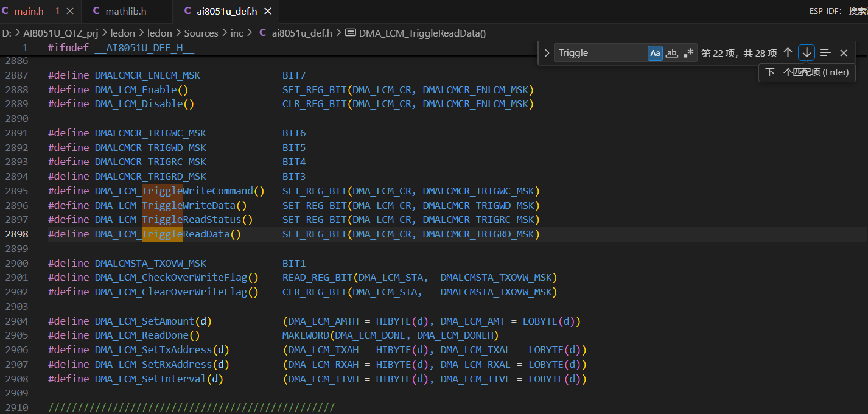Switch to the mathlib.h tab
Image resolution: width=868 pixels, height=414 pixels.
click(125, 11)
